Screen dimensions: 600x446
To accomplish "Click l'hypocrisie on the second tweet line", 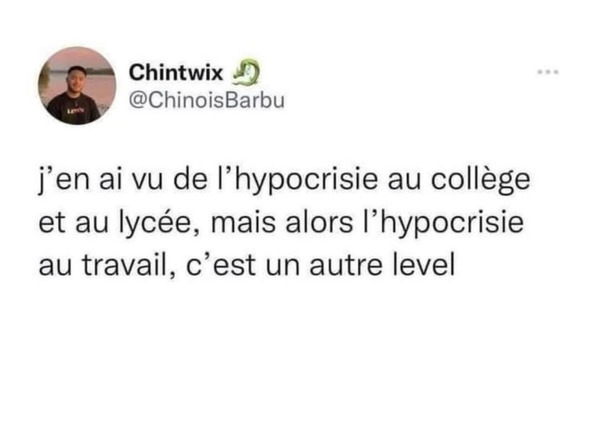I will click(443, 223).
